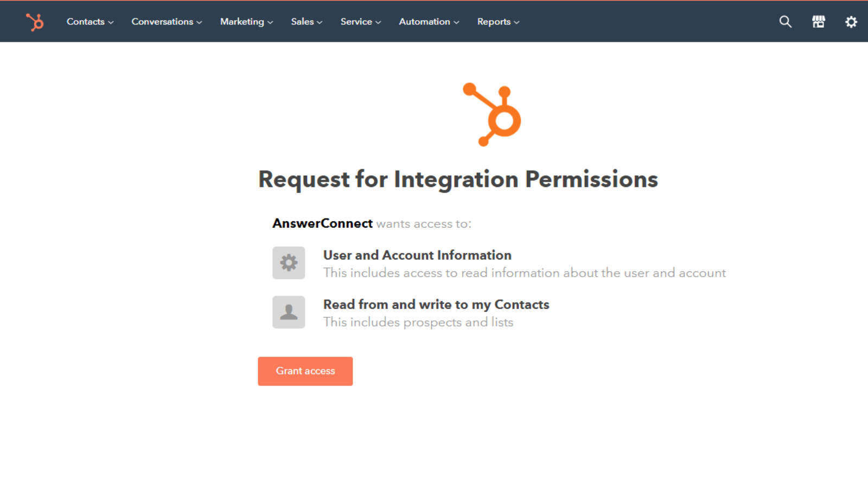Expand the Reports menu
The image size is (868, 488).
point(498,22)
